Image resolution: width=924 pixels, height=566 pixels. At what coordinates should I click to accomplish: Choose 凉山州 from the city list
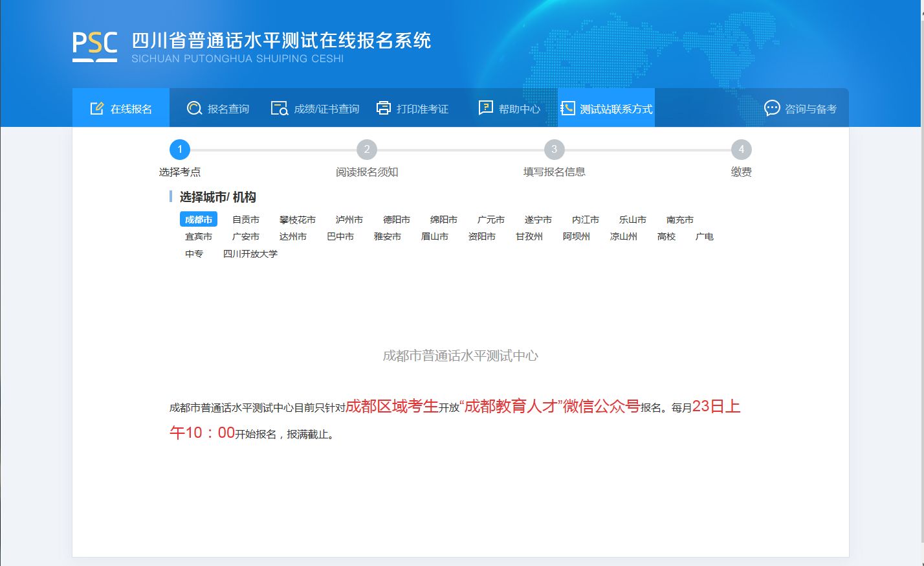(x=624, y=236)
